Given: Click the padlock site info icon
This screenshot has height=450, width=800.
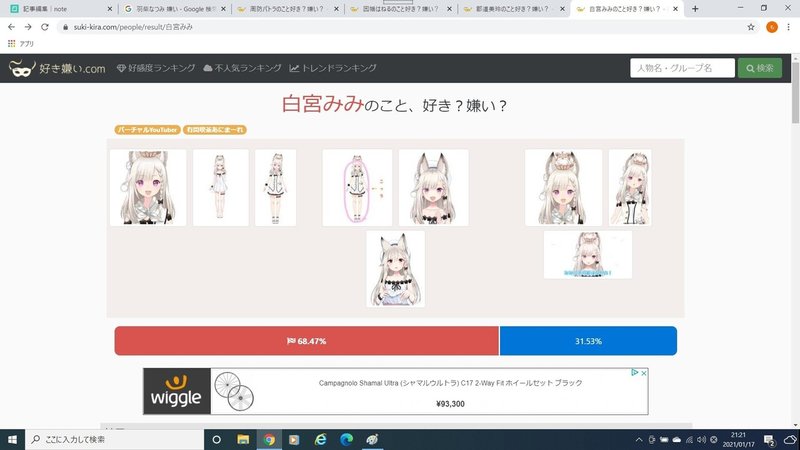Looking at the screenshot, I should (65, 27).
